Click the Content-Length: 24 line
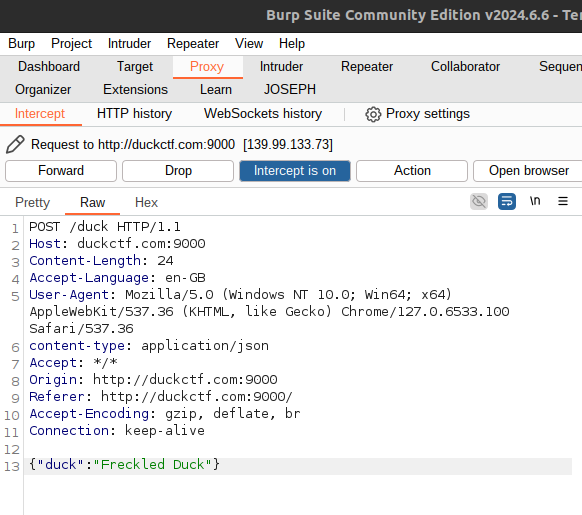 (x=101, y=261)
